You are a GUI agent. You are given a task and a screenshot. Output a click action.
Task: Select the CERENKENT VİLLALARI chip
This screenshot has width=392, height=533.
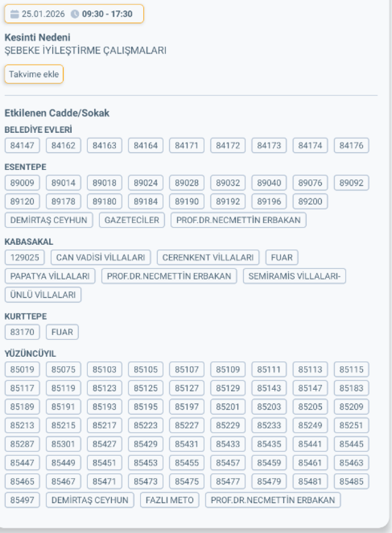pyautogui.click(x=208, y=257)
